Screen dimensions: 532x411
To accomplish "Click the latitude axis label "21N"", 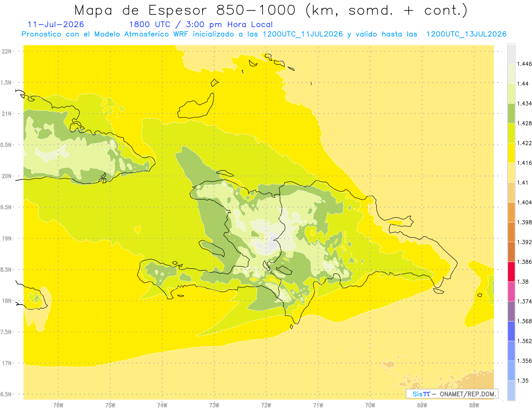I will pos(7,114).
